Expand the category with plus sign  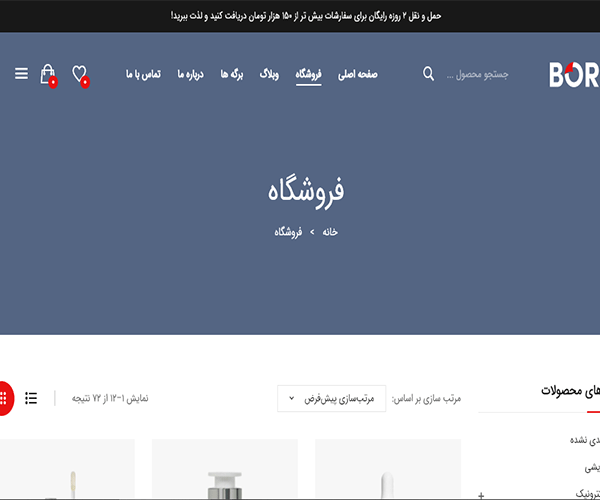click(x=481, y=494)
